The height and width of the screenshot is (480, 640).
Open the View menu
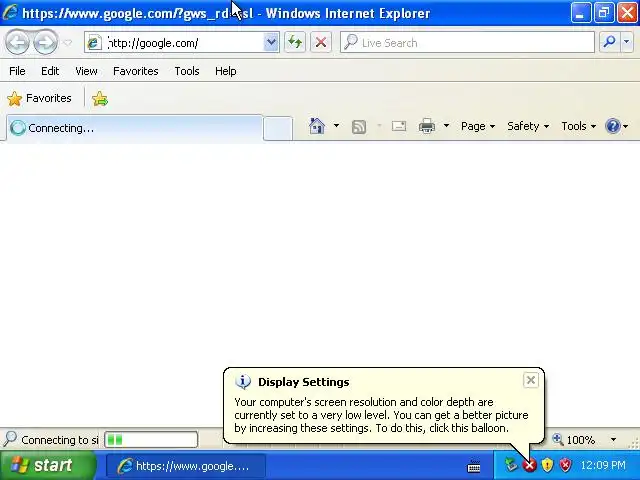(86, 71)
